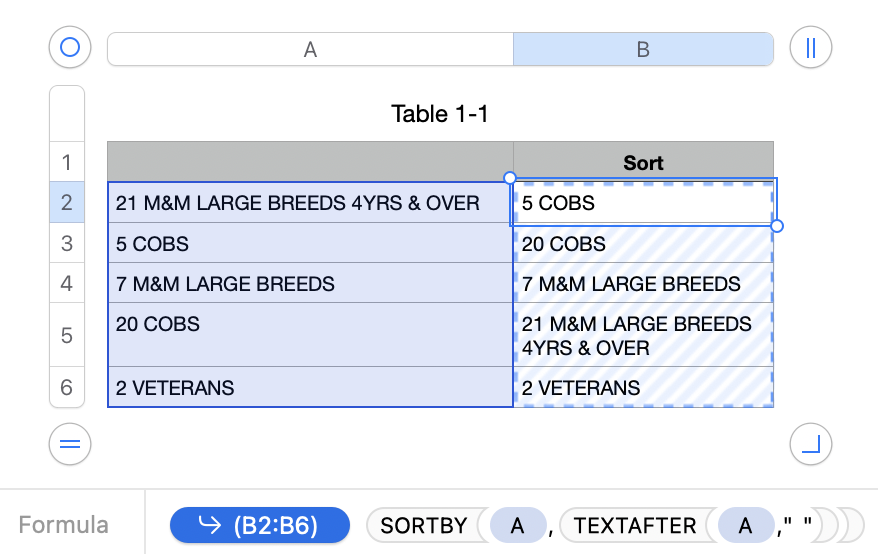Click the top-left selection handle of cell B2
Viewport: 878px width, 554px height.
[x=510, y=178]
